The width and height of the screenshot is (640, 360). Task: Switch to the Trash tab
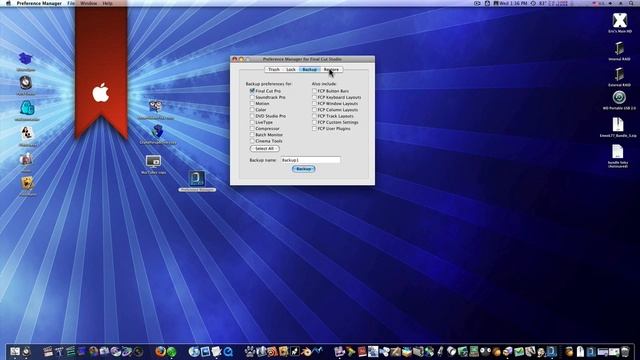(274, 69)
